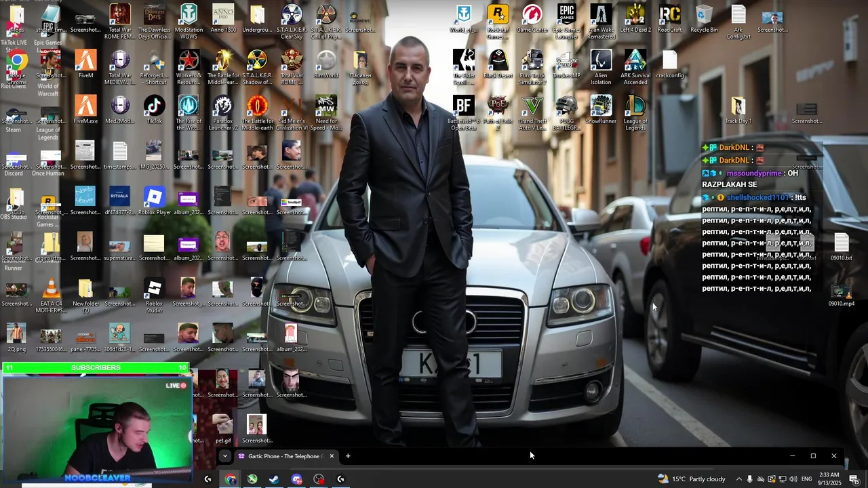
Task: Open the Grand Theft Auto V shortcut
Action: coord(532,113)
